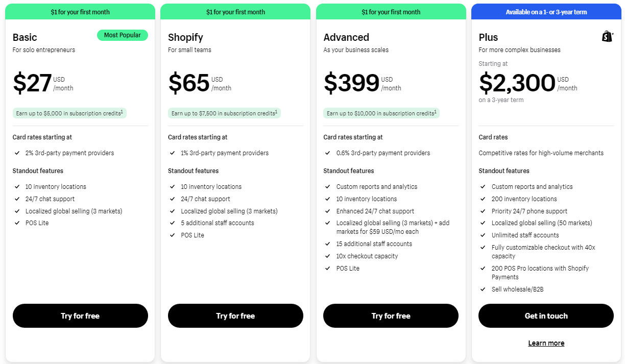Viewport: 625px width, 364px height.
Task: Click checkmark next to Unlimited staff accounts
Action: click(483, 235)
